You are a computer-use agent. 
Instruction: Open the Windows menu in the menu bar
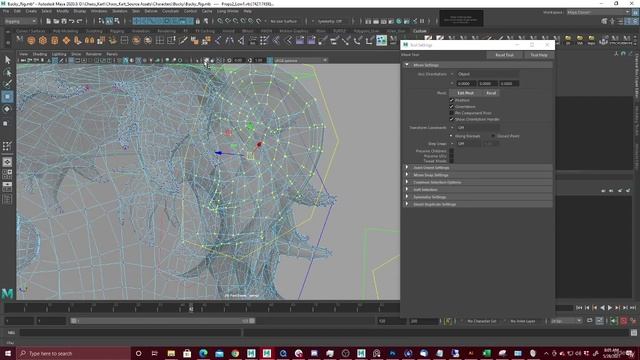coord(99,11)
